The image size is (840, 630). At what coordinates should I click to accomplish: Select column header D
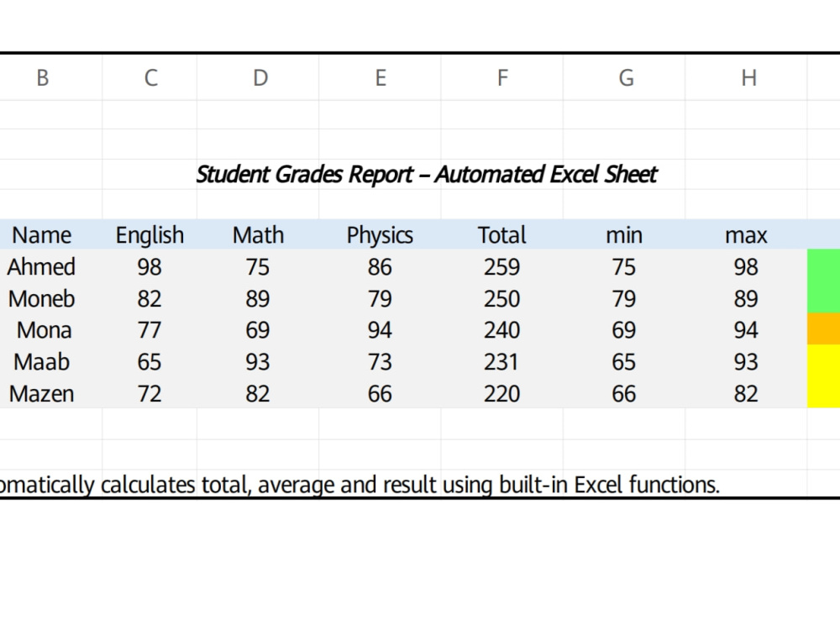tap(258, 77)
